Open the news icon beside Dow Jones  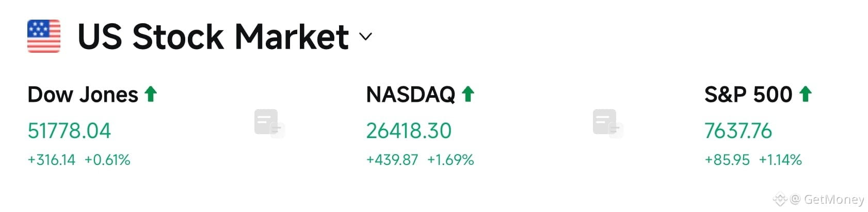click(x=269, y=124)
